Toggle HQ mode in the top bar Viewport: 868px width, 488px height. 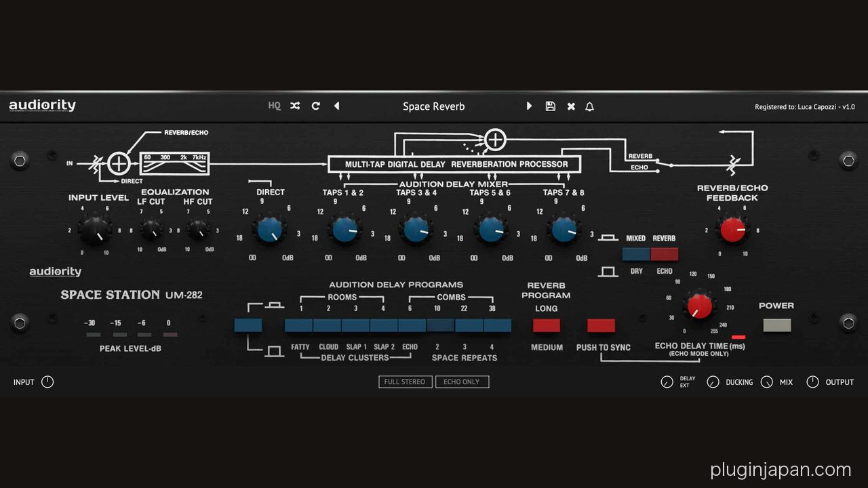point(274,106)
